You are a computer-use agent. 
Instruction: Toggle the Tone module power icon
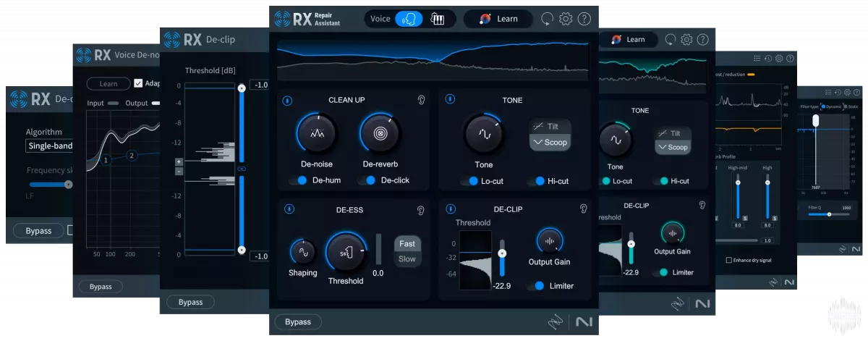tap(449, 100)
